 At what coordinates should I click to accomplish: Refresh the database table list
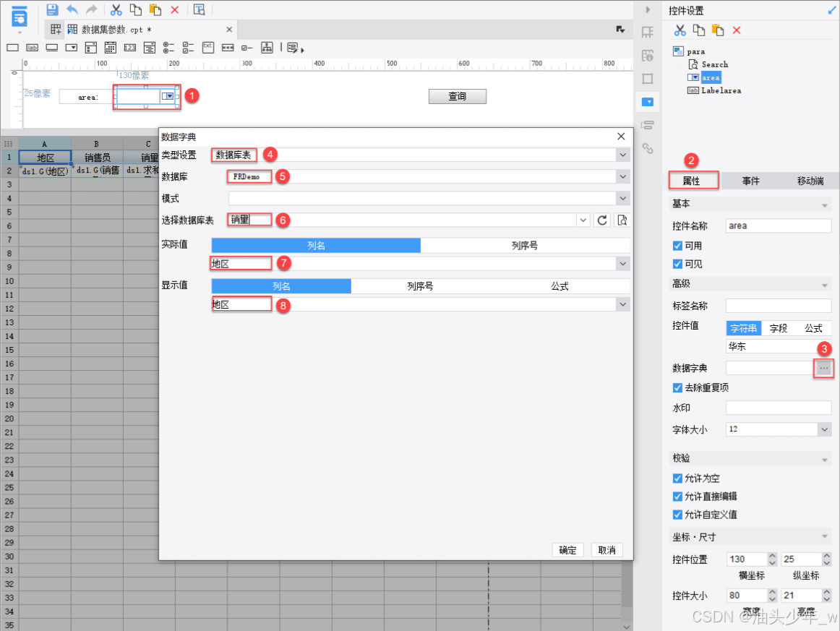602,220
